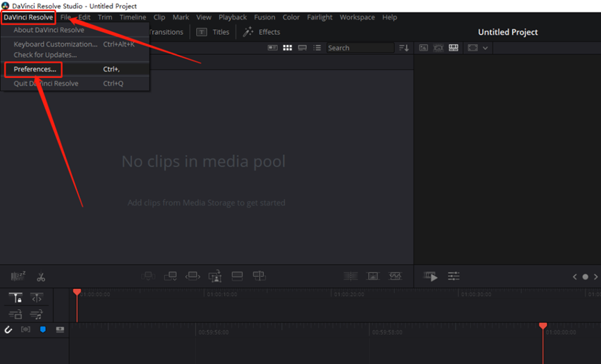Image resolution: width=601 pixels, height=364 pixels.
Task: Click the upper timeline red playhead
Action: [x=77, y=292]
